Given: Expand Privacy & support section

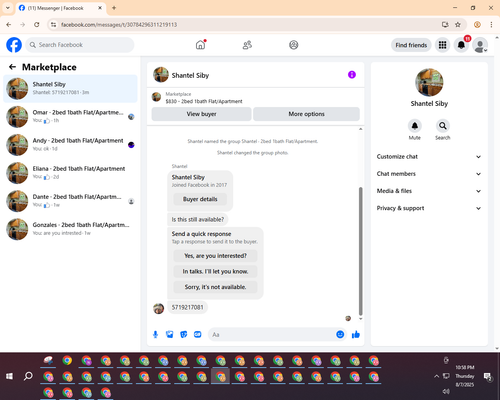Looking at the screenshot, I should click(429, 208).
